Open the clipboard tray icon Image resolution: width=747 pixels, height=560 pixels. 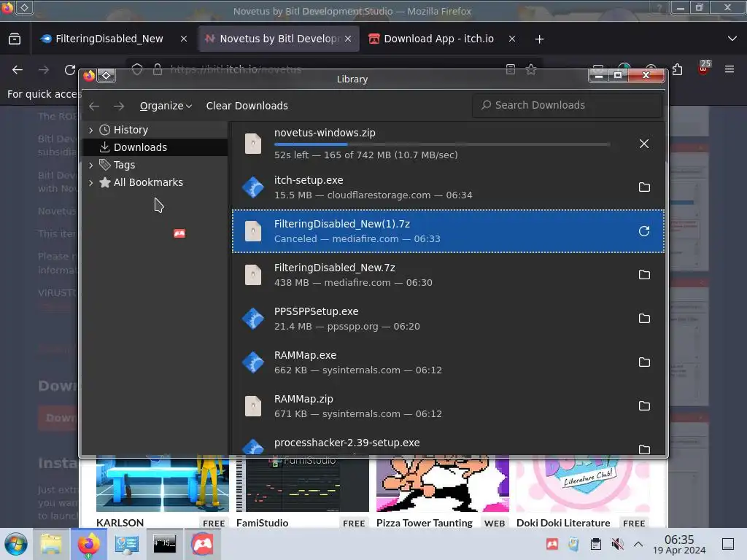[x=595, y=544]
